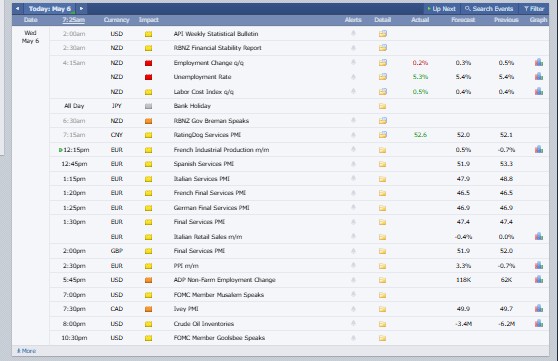Show graph for French Industrial Production m/m

click(539, 149)
